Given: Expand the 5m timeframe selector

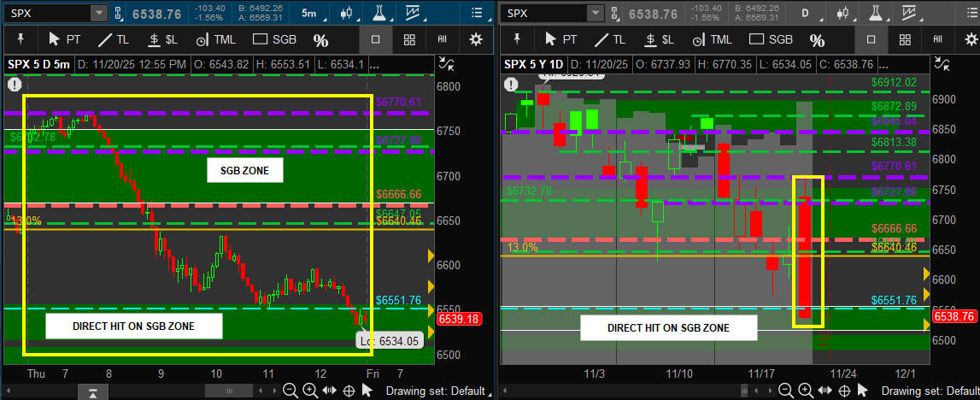Looking at the screenshot, I should (309, 14).
